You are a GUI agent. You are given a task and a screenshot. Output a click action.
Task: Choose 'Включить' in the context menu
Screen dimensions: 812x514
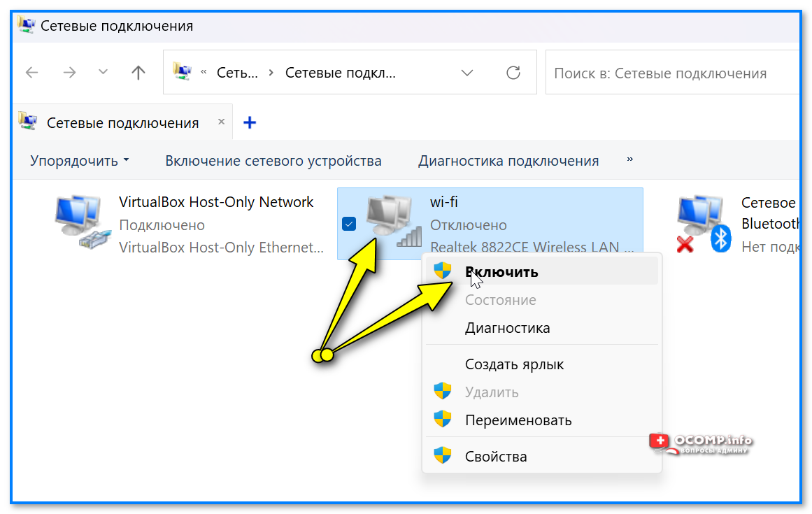click(x=541, y=271)
